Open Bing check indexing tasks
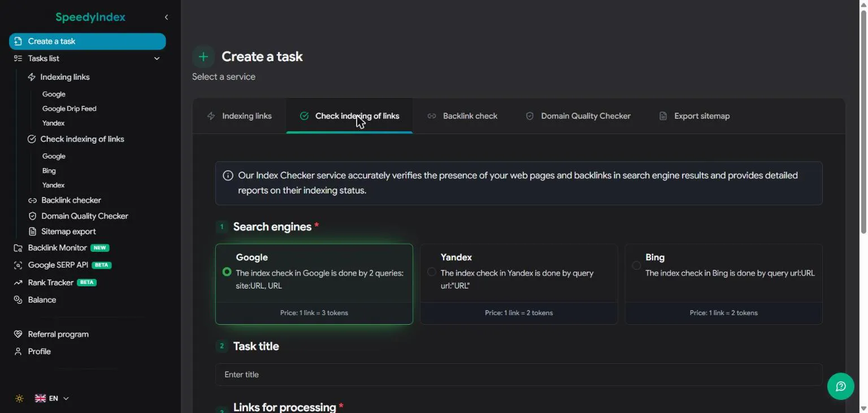The width and height of the screenshot is (868, 413). [49, 171]
